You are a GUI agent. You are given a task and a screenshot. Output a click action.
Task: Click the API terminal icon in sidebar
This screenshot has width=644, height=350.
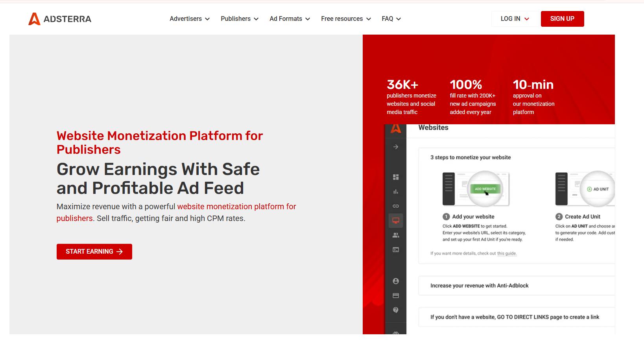pos(396,250)
